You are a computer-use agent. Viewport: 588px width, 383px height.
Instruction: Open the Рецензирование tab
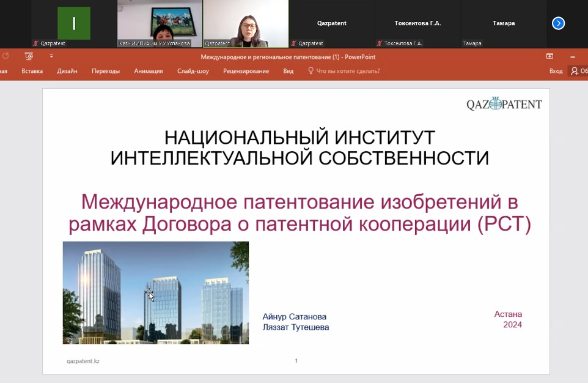[246, 71]
